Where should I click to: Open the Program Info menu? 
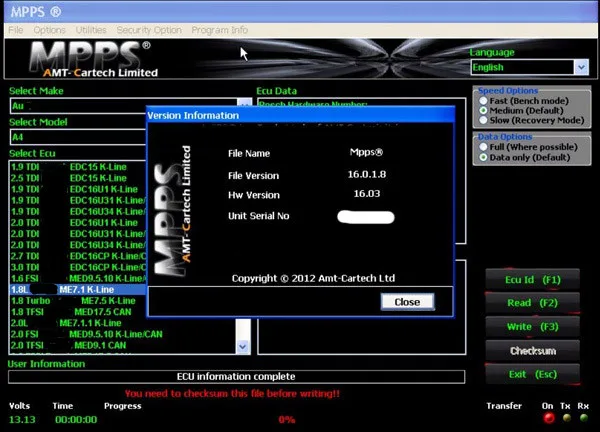click(x=219, y=30)
